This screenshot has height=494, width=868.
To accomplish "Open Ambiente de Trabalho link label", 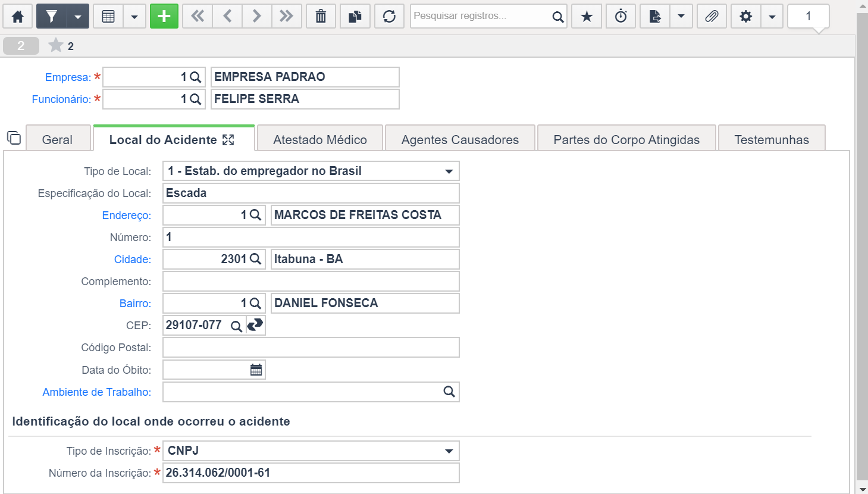I will pyautogui.click(x=97, y=392).
